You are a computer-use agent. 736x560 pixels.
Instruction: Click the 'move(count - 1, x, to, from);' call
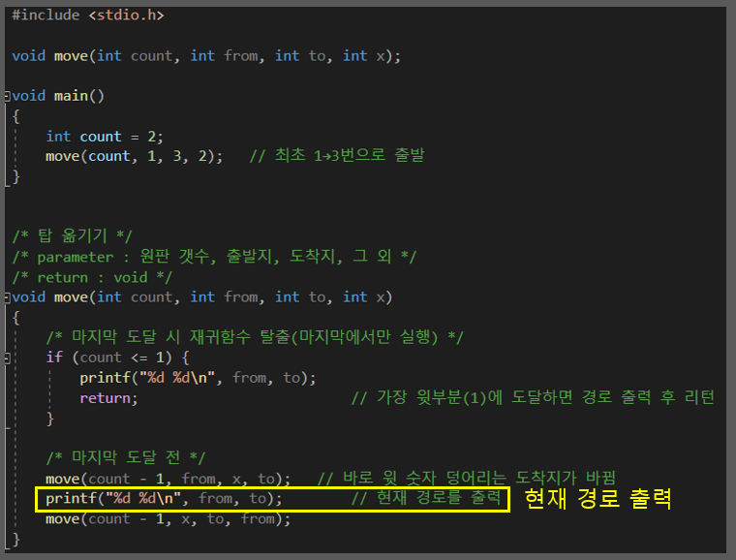[169, 519]
